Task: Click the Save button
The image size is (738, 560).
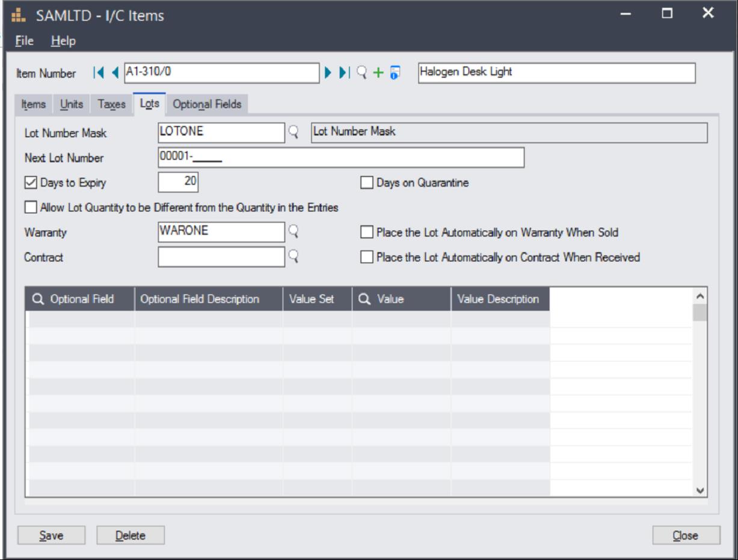Action: pos(51,535)
